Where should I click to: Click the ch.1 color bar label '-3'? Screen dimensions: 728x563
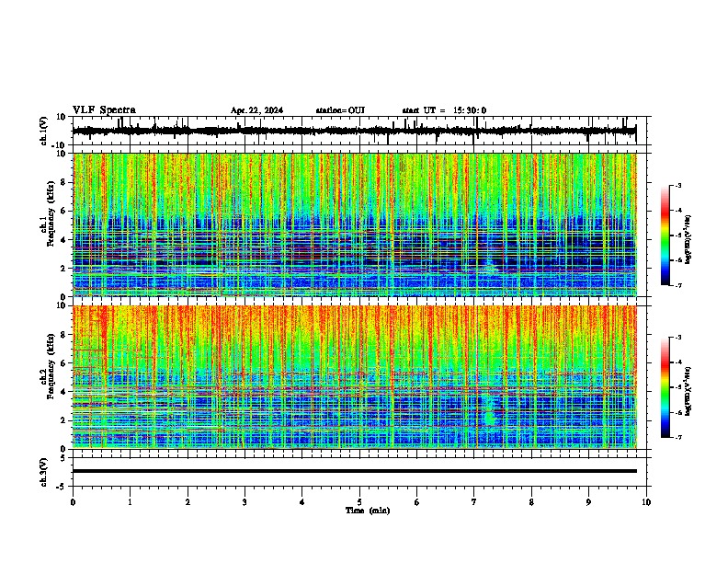[x=677, y=185]
